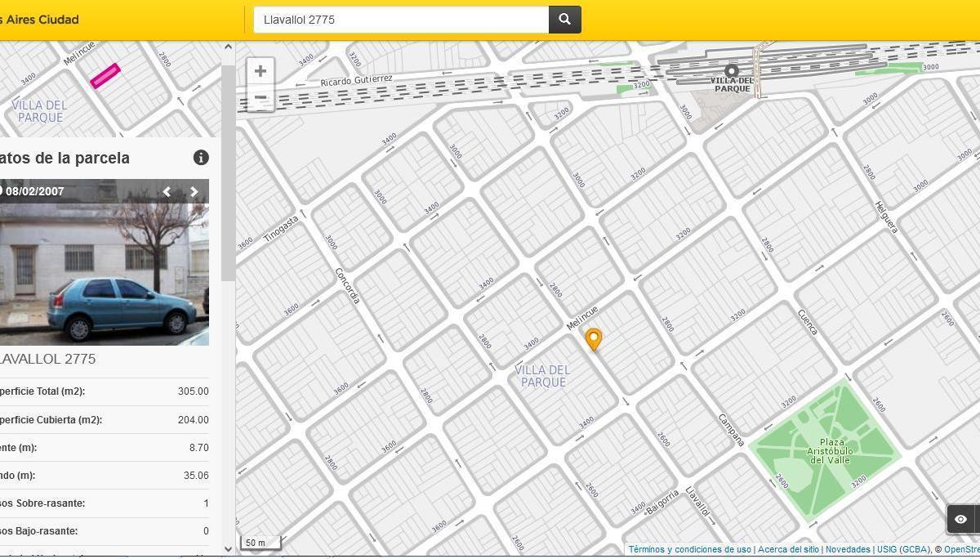Click the Llavallol street label on map

[x=698, y=502]
